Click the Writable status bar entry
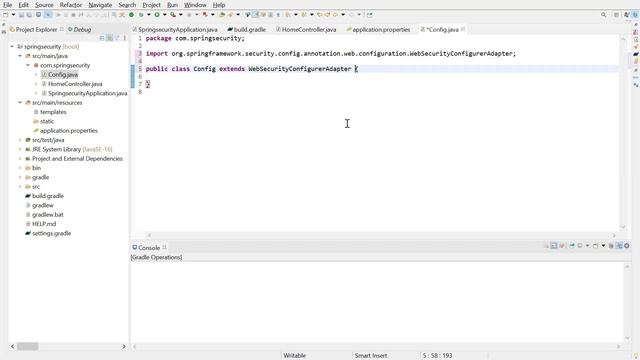Image resolution: width=640 pixels, height=360 pixels. tap(294, 356)
